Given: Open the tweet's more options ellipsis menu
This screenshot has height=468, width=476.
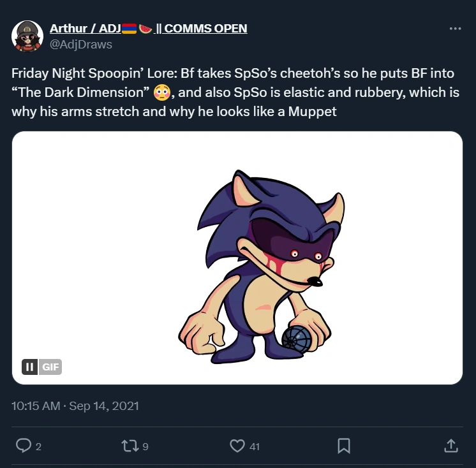Looking at the screenshot, I should [x=455, y=29].
